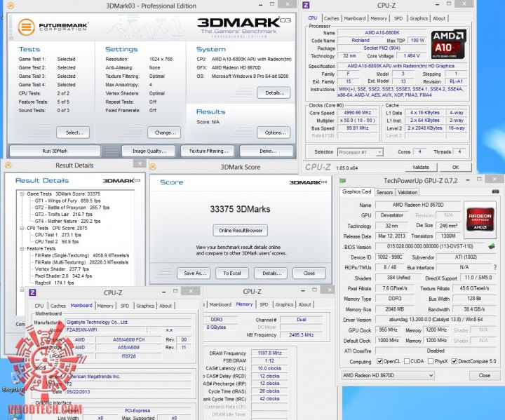The width and height of the screenshot is (505, 420).
Task: Click Close in the 3DMark Score window
Action: click(309, 273)
